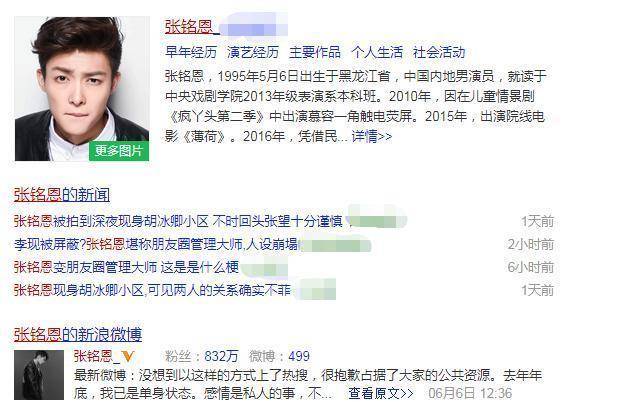Open news 李现被屏蔽 朋友圈管理大师
The image size is (633, 402).
pos(156,244)
